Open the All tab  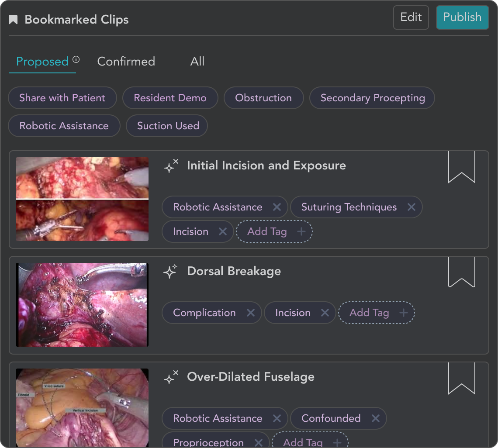[197, 62]
